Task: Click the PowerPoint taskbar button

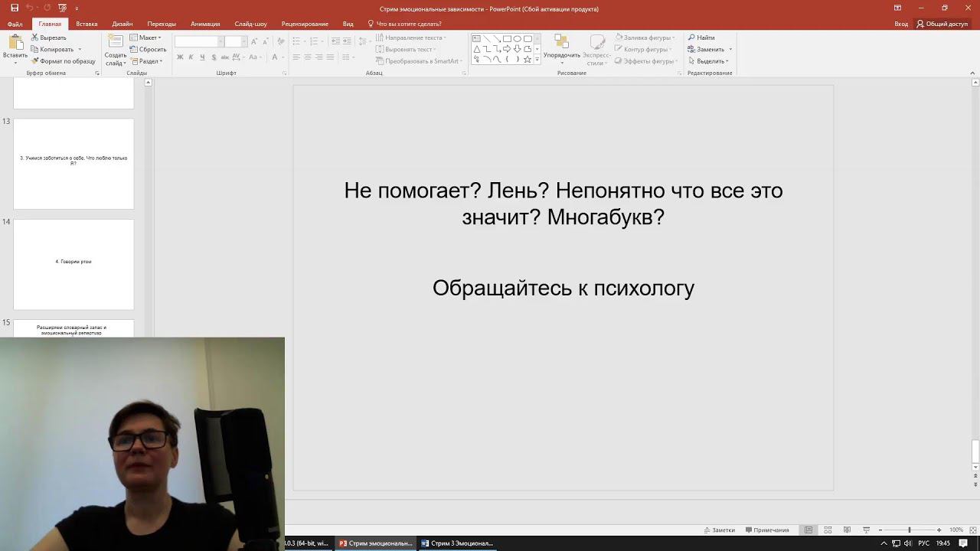Action: click(376, 543)
